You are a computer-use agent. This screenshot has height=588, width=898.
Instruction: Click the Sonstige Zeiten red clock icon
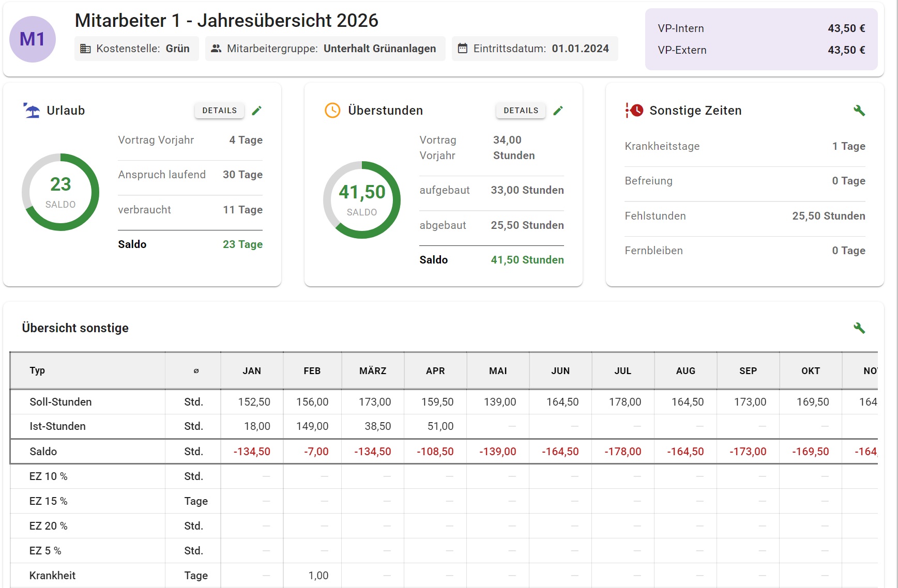click(634, 111)
